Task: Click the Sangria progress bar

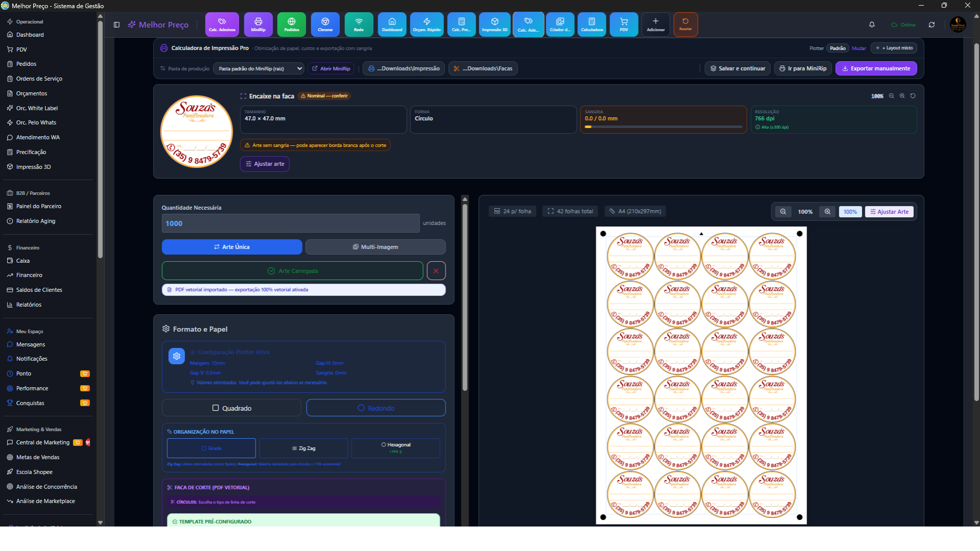Action: tap(664, 127)
